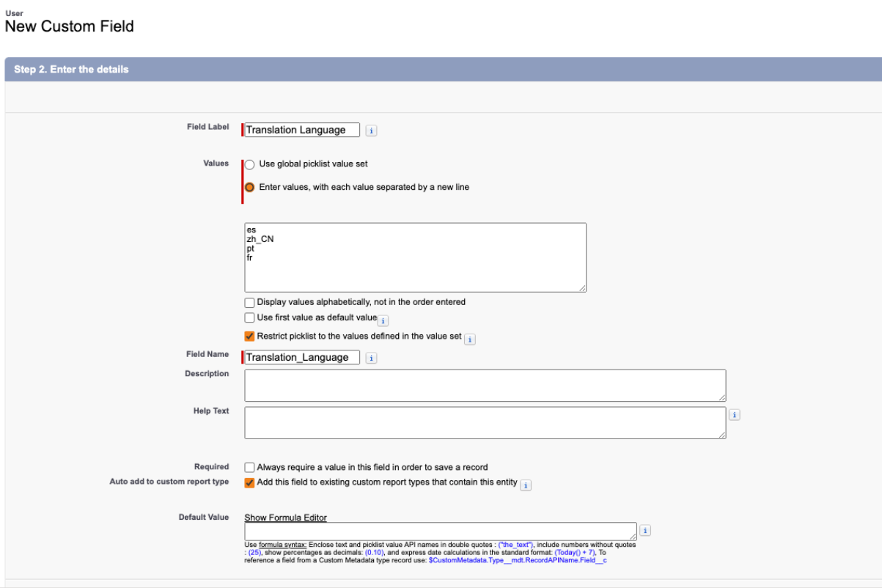The width and height of the screenshot is (882, 588).
Task: Open info icon beside custom report types option
Action: [526, 485]
